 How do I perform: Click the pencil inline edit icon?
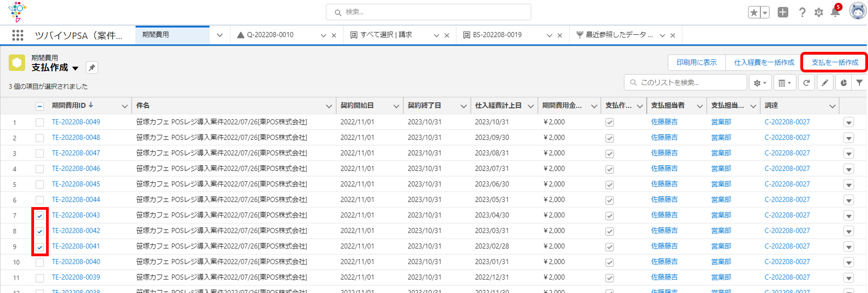[x=825, y=83]
